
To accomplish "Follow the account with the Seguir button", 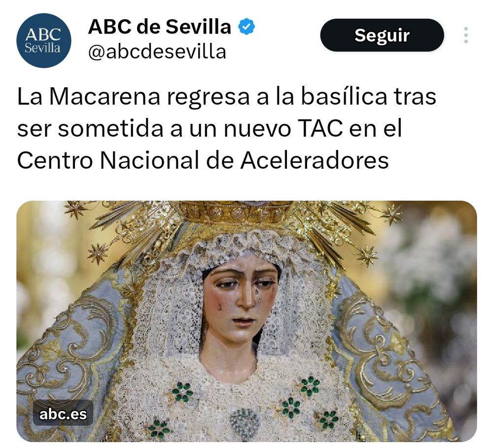I will pos(382,35).
